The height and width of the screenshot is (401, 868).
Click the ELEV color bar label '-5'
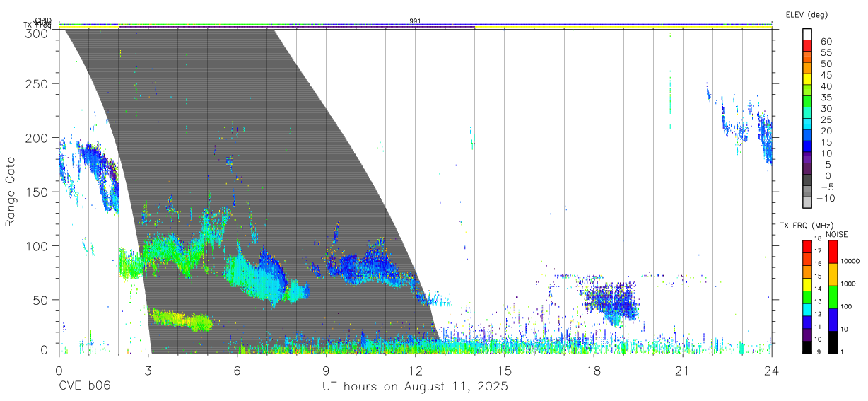(826, 187)
